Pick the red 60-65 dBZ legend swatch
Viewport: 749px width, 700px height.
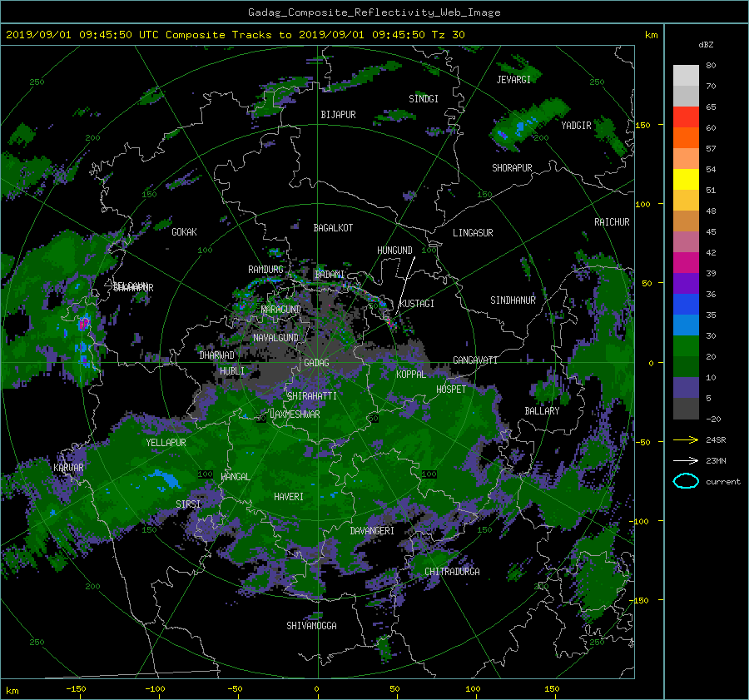(686, 117)
